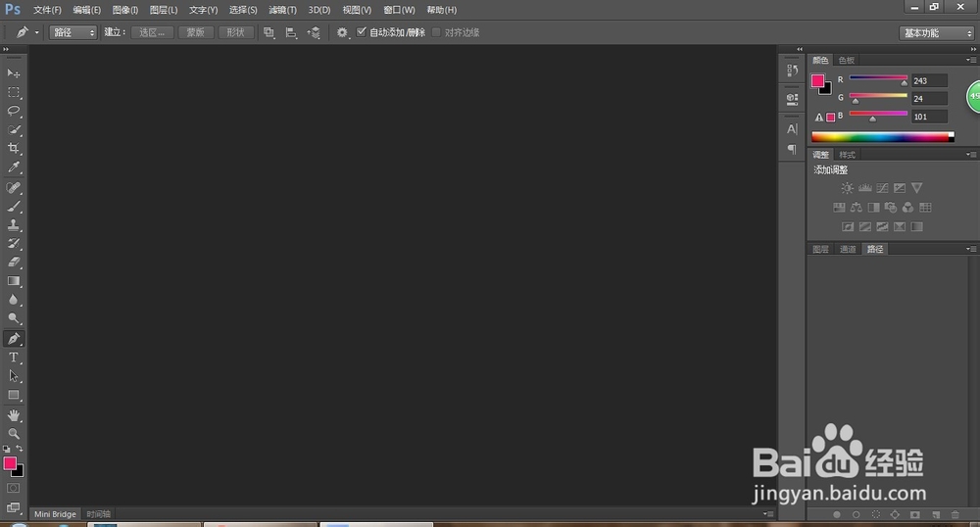The image size is (980, 527).
Task: Add a Curves adjustment
Action: point(883,188)
